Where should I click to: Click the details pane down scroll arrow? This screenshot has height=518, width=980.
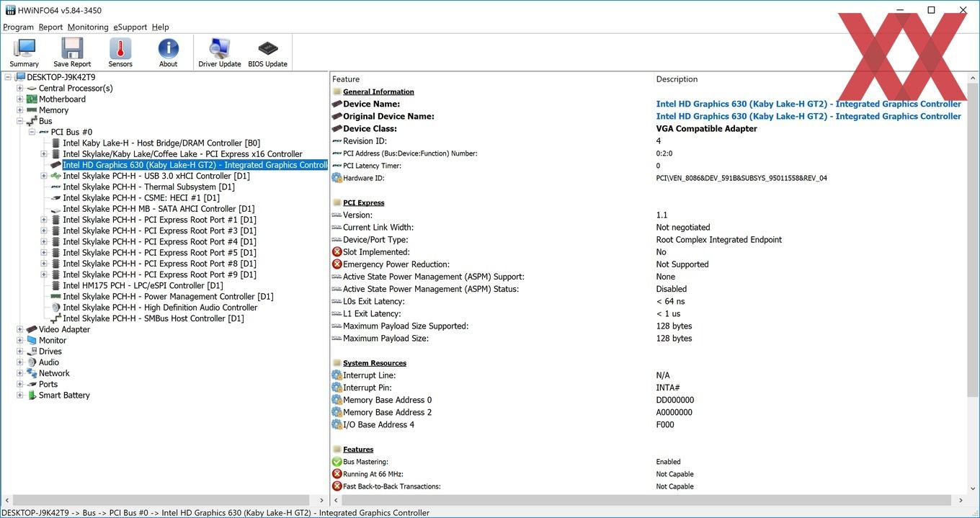[974, 488]
